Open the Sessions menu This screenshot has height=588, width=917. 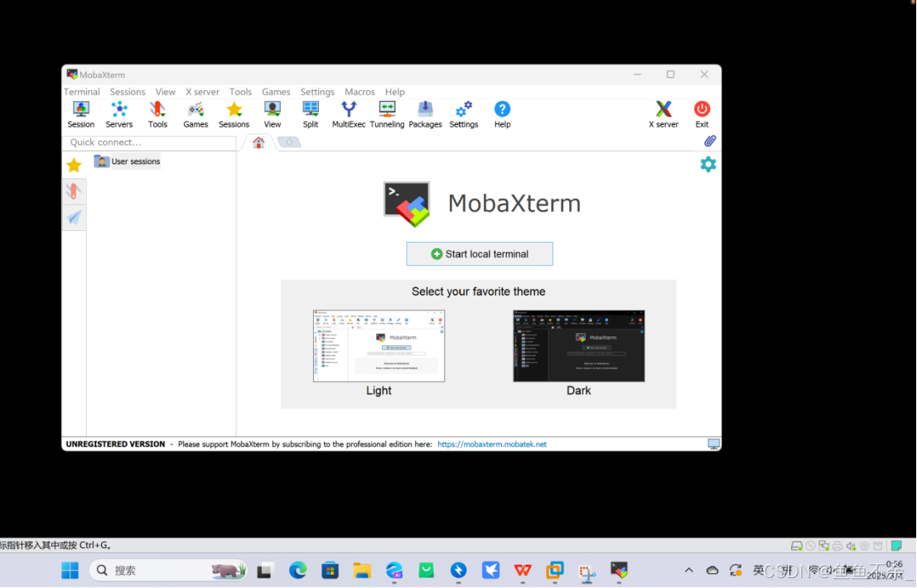128,92
